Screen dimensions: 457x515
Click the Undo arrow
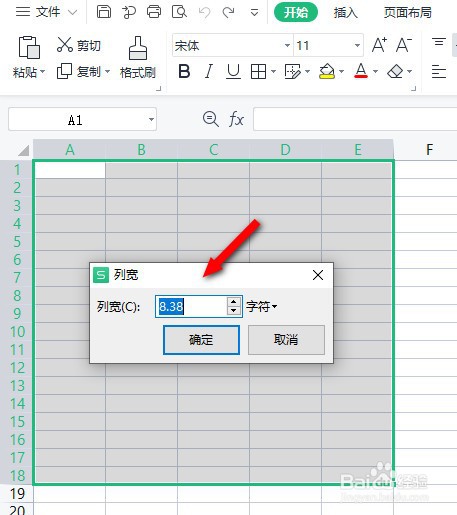coord(204,13)
